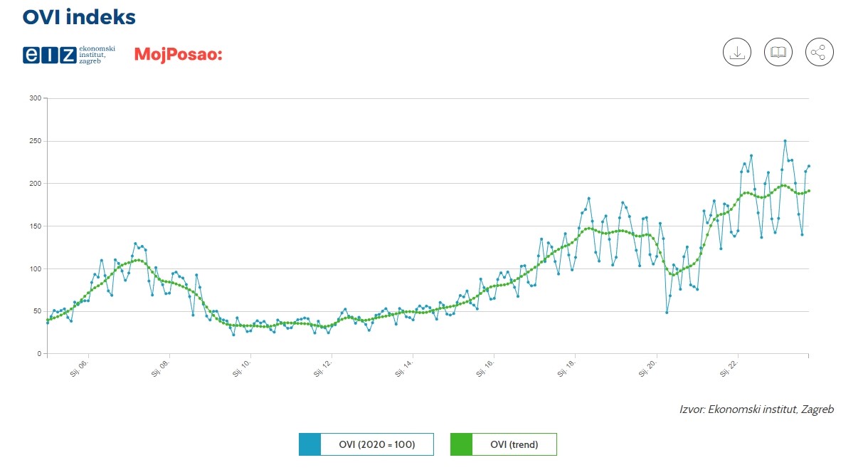Select the Sij. 22. axis label

(731, 368)
